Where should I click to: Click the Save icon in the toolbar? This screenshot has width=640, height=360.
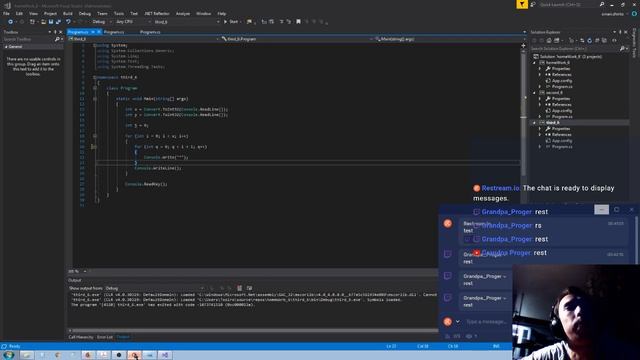coord(51,22)
